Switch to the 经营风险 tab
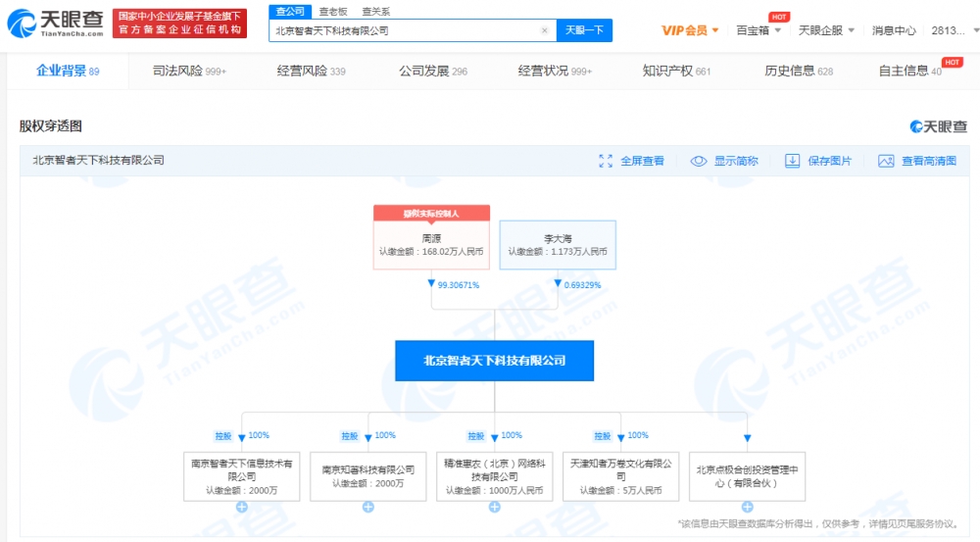The image size is (980, 542). [312, 71]
